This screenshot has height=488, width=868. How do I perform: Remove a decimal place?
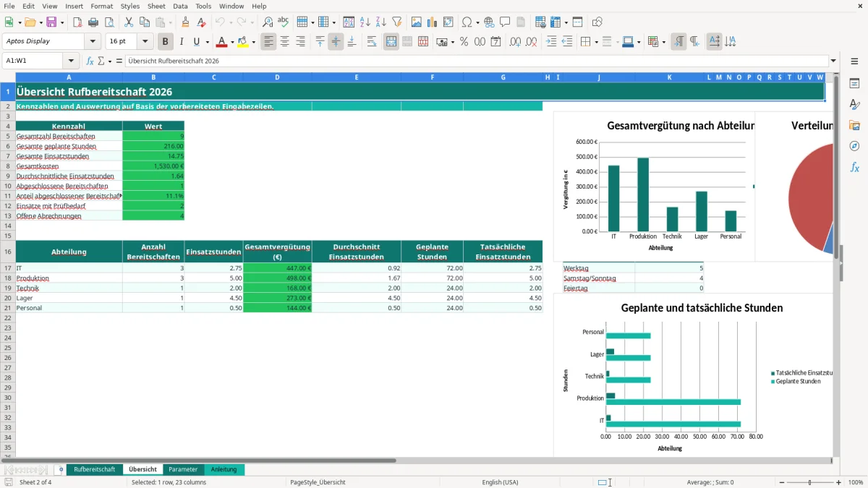tap(532, 42)
